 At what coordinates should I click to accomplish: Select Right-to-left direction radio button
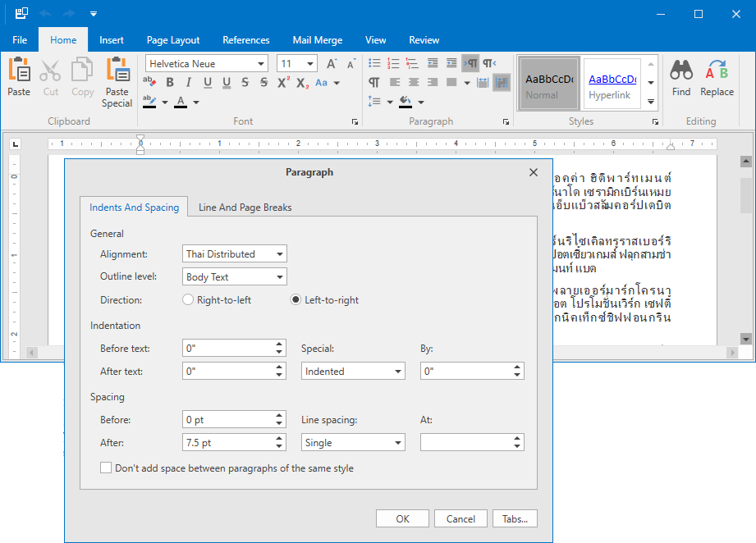[188, 300]
